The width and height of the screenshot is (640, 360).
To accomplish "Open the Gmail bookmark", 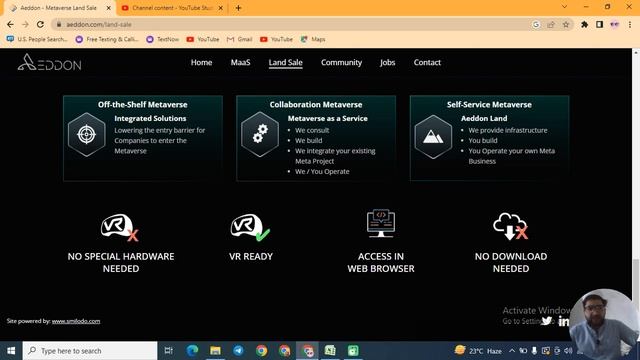I will (240, 39).
